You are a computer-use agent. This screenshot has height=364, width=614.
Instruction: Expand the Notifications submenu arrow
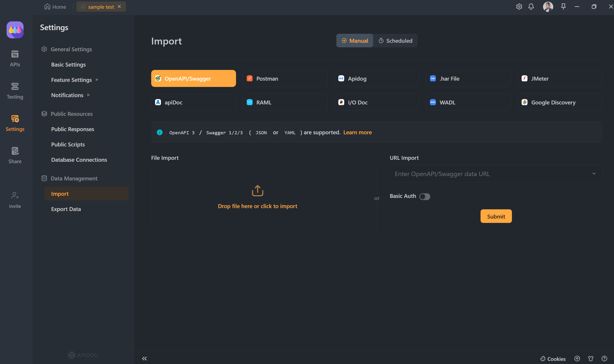click(88, 95)
